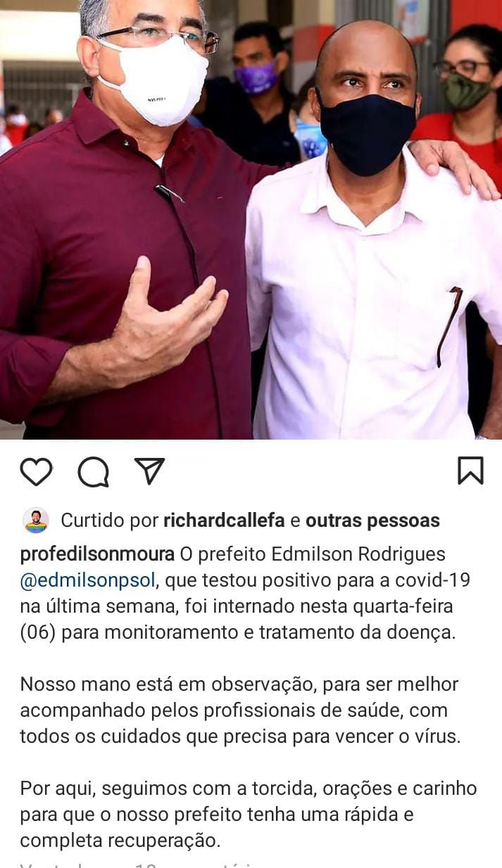Open the profedilsonmoura profile from the caption
502x868 pixels.
click(x=97, y=554)
